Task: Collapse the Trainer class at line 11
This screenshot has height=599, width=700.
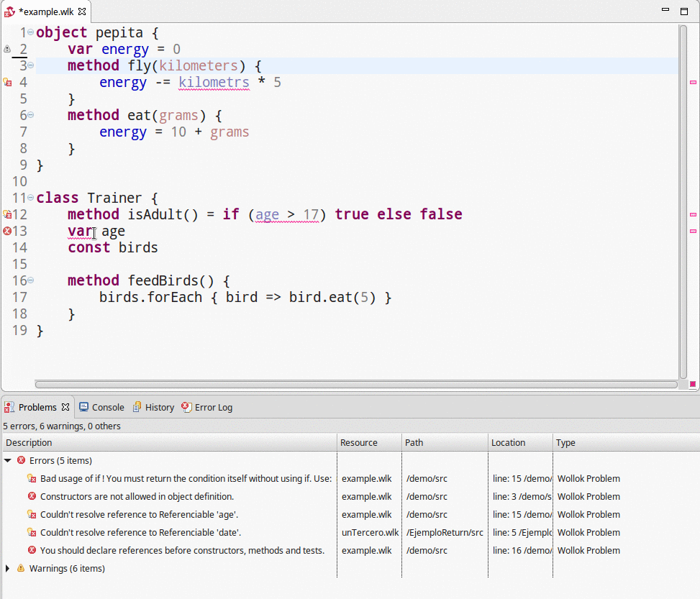Action: (30, 197)
